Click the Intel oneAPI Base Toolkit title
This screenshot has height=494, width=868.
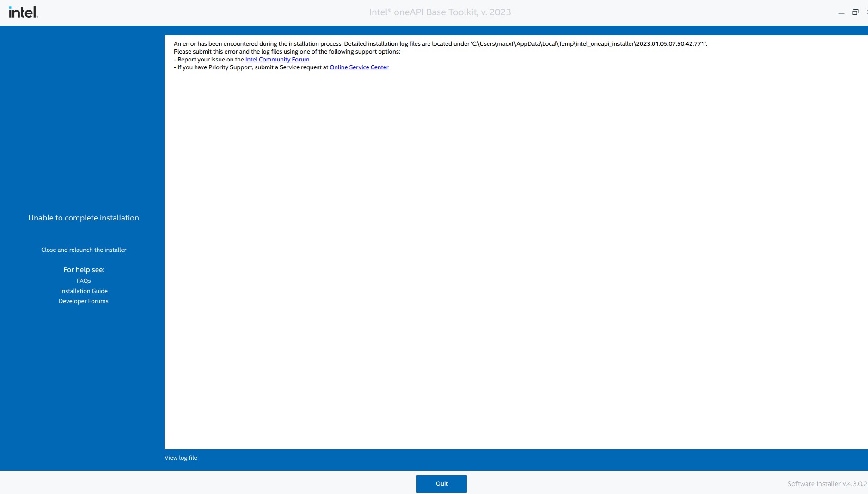click(x=440, y=12)
